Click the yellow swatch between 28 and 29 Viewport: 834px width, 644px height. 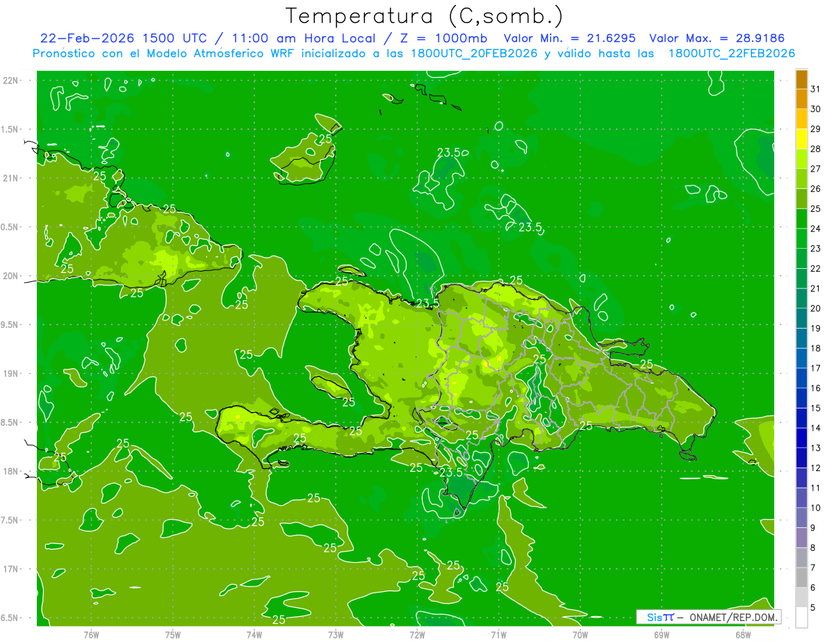tap(801, 139)
